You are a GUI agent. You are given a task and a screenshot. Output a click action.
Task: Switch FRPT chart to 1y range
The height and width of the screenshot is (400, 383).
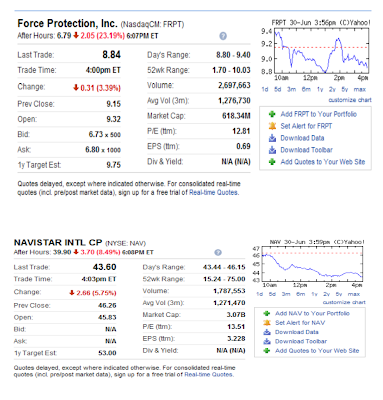pyautogui.click(x=320, y=89)
